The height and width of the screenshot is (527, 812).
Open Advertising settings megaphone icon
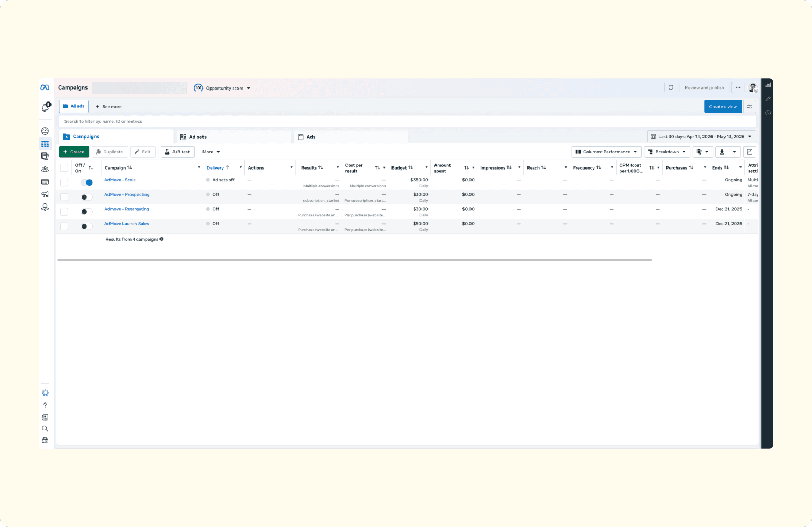(x=45, y=194)
